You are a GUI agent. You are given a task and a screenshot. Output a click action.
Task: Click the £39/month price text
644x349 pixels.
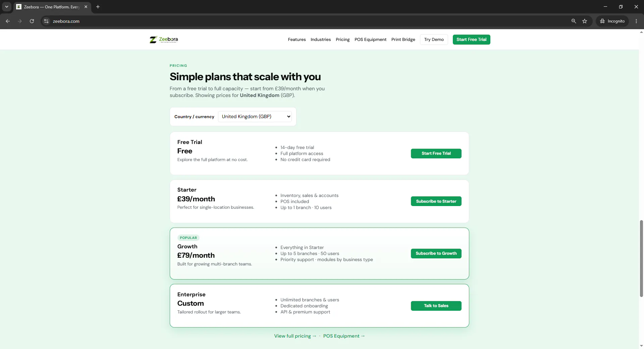(196, 199)
